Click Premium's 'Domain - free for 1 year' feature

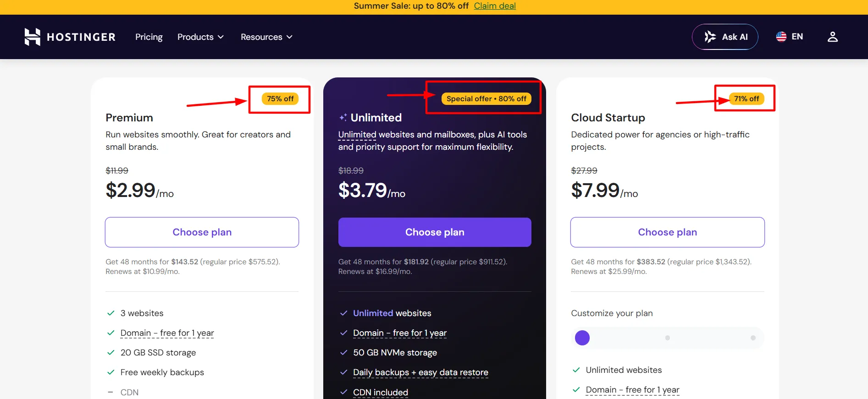click(167, 333)
